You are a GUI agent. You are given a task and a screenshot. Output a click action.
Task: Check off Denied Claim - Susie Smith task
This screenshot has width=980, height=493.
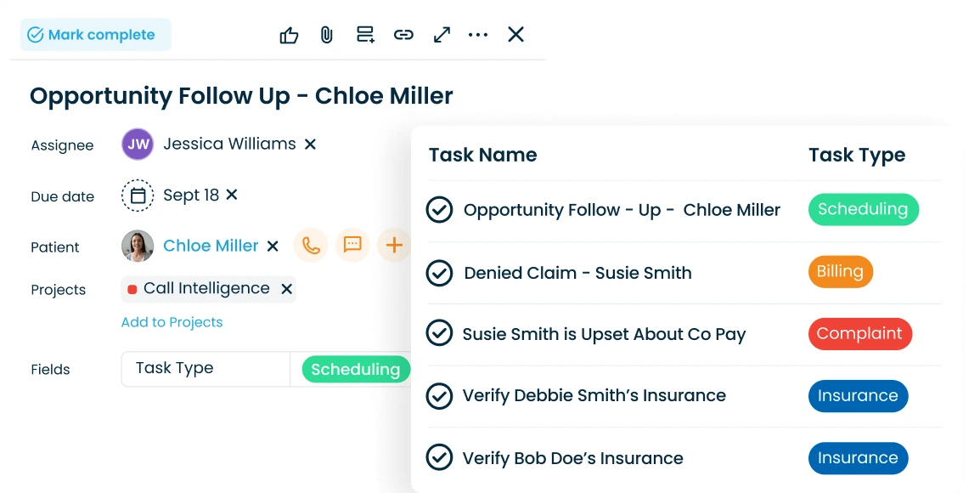point(439,273)
